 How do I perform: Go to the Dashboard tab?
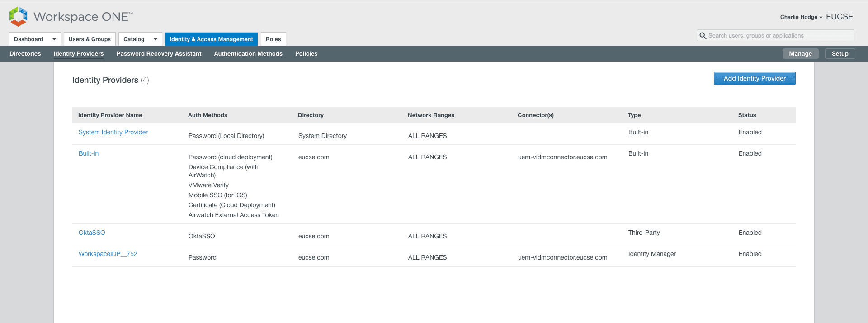click(x=28, y=39)
